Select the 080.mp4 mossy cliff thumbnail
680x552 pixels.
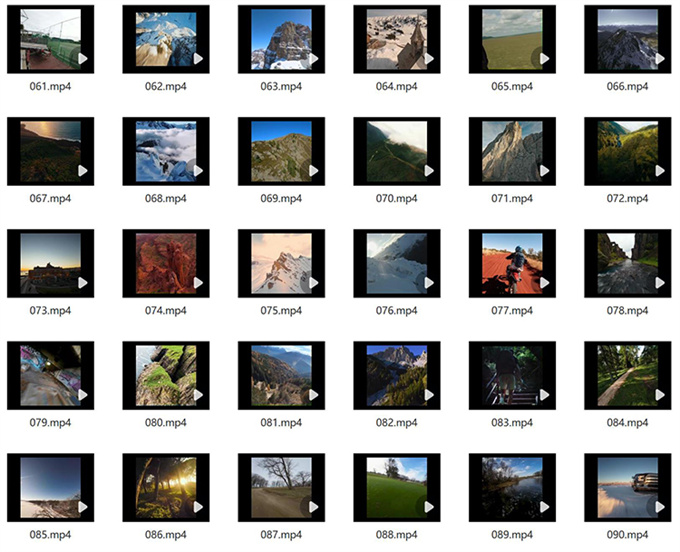coord(166,376)
